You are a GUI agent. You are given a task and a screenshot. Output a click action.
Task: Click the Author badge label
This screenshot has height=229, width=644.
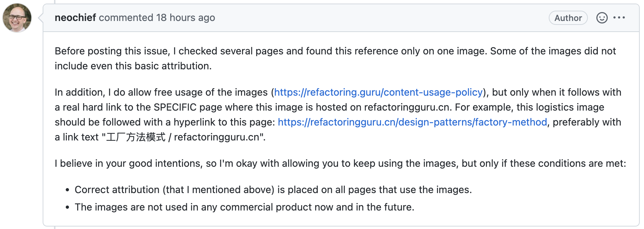click(568, 18)
